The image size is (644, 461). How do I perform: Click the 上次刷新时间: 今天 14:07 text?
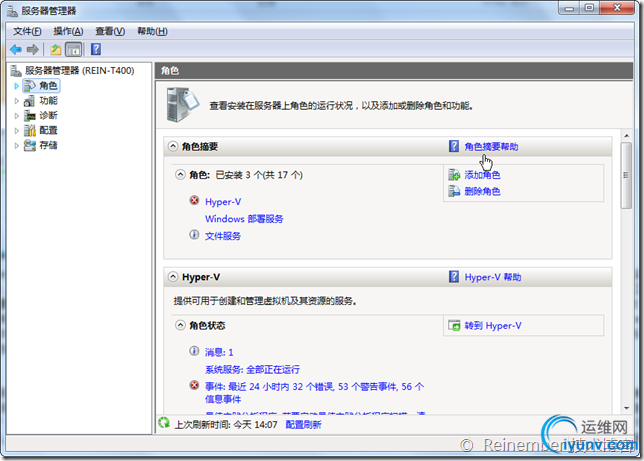click(x=226, y=424)
